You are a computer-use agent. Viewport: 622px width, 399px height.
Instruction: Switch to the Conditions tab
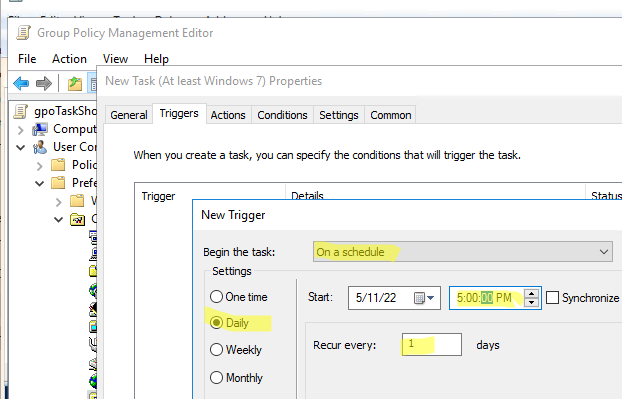(282, 115)
